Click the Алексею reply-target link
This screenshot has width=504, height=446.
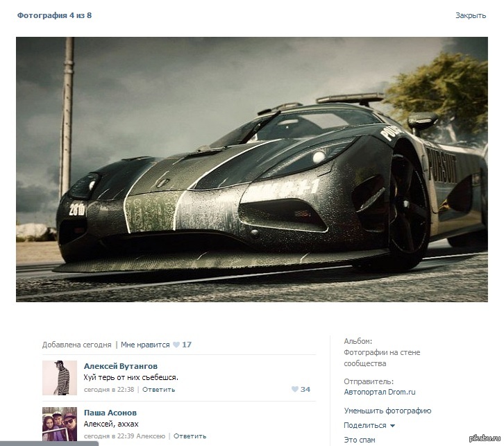[151, 436]
